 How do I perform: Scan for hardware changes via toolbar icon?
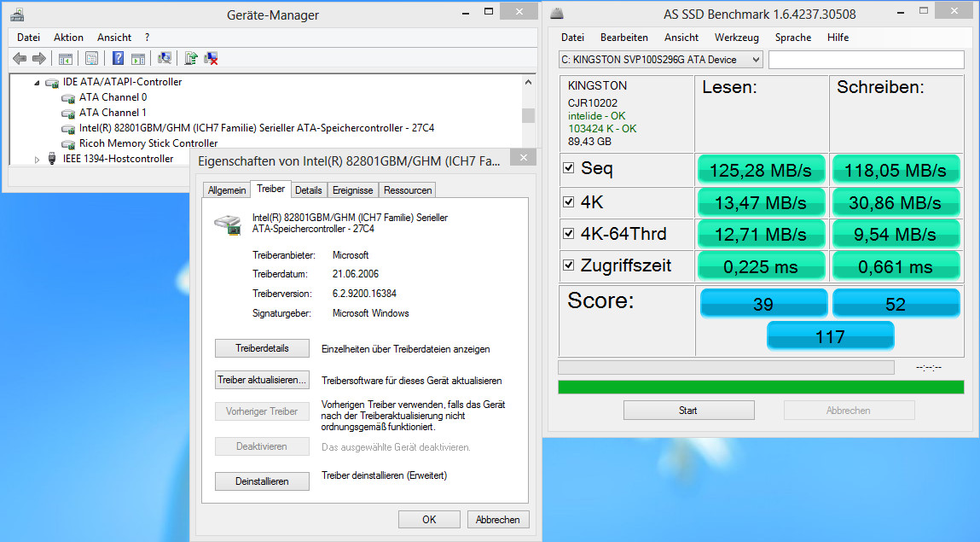pyautogui.click(x=165, y=58)
